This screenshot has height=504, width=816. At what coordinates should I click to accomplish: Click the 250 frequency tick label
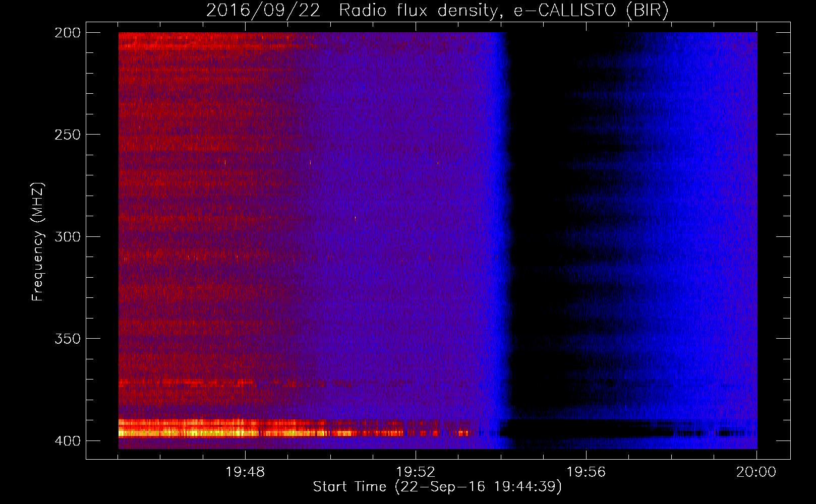(x=68, y=135)
